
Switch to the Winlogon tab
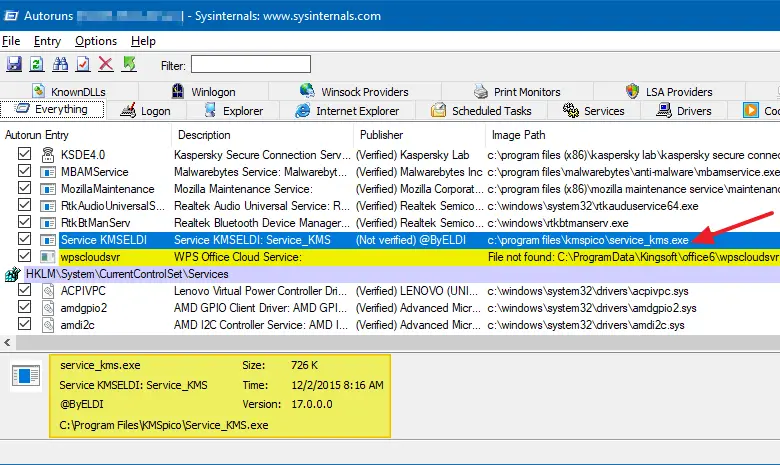[x=203, y=92]
